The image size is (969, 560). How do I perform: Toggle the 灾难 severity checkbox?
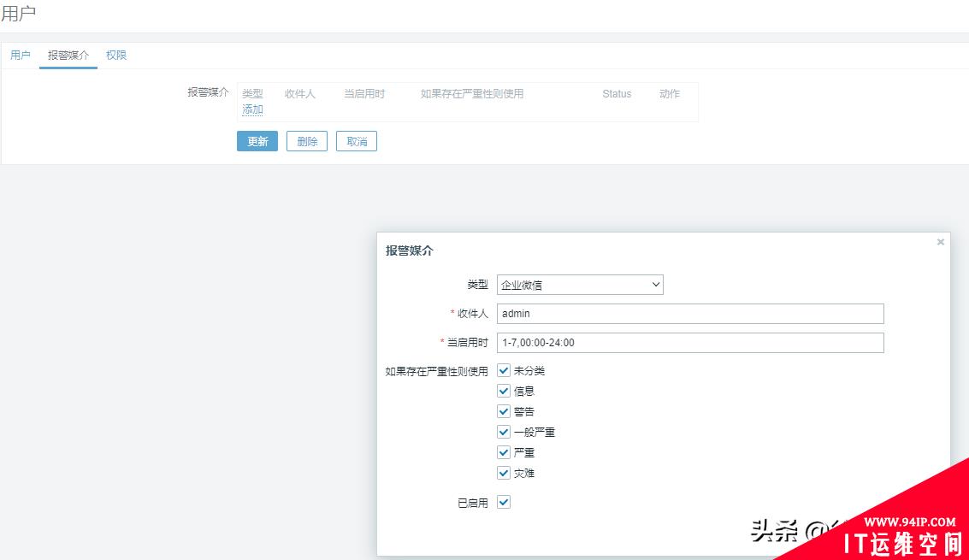(504, 473)
